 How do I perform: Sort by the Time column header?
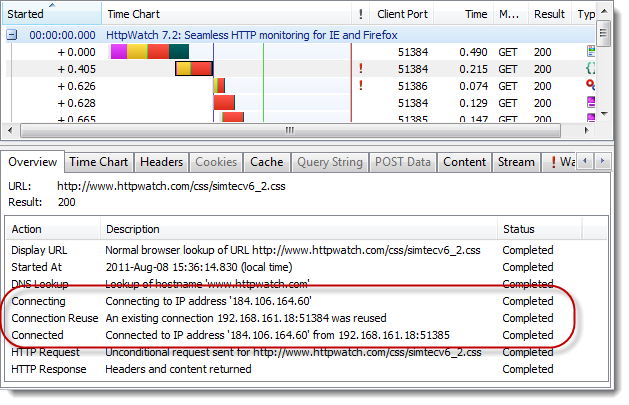(464, 14)
